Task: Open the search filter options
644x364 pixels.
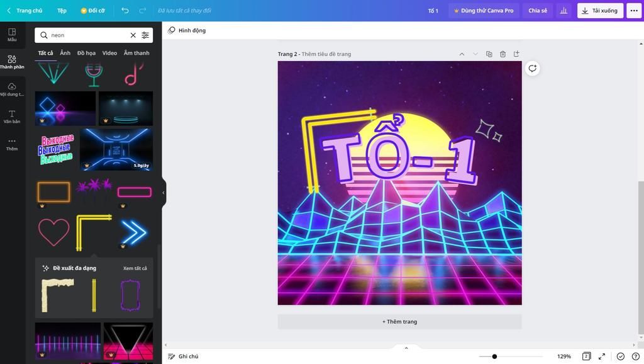Action: 145,35
